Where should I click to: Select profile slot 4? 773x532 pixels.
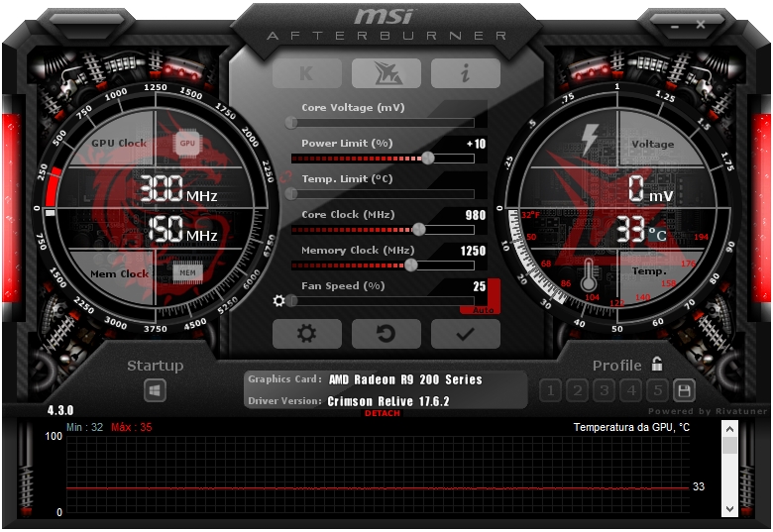coord(631,391)
